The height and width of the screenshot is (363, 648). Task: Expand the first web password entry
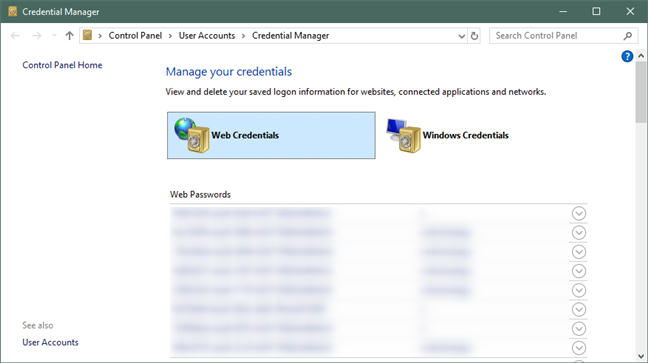pyautogui.click(x=579, y=213)
